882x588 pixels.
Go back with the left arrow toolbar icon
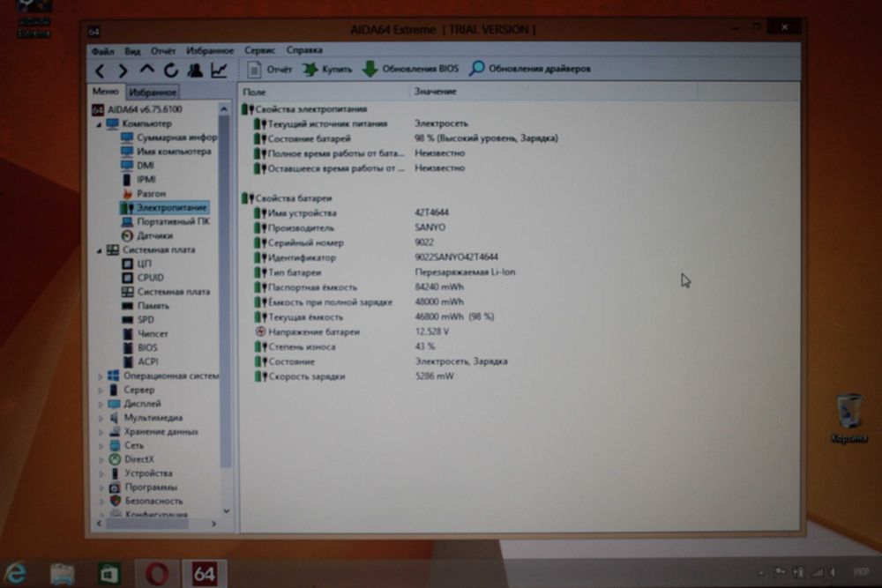click(x=101, y=71)
